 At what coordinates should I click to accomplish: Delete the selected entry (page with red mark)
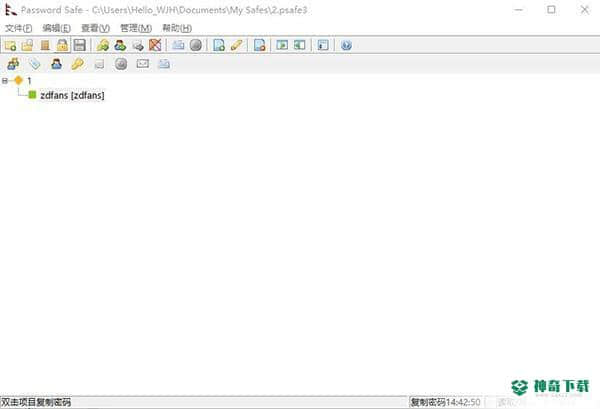259,45
